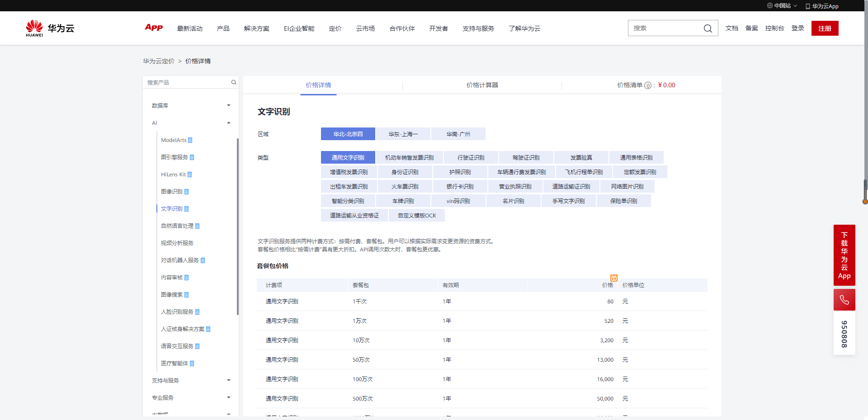Viewport: 868px width, 420px height.
Task: Open the 云市场 menu
Action: (366, 28)
